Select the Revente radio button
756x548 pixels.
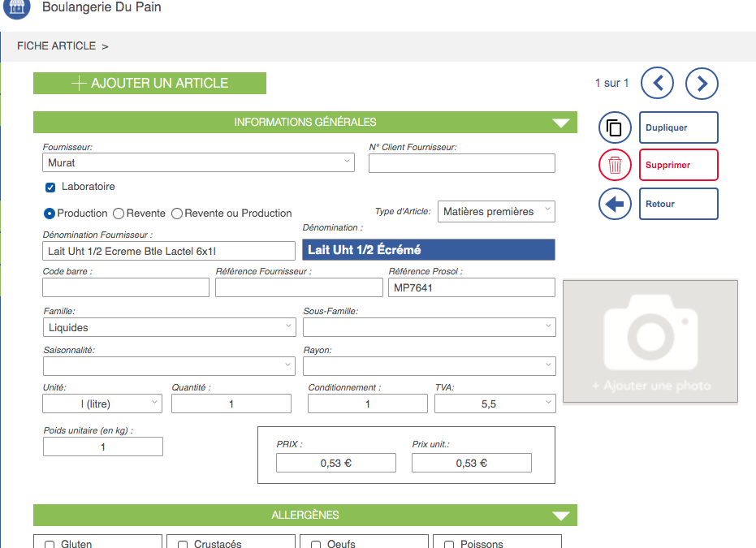(x=119, y=214)
